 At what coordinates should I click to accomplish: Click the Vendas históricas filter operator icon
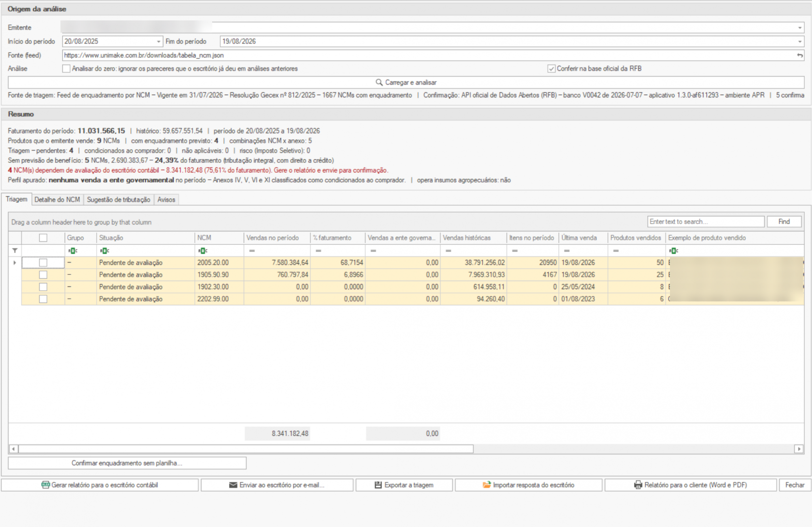[x=448, y=251]
